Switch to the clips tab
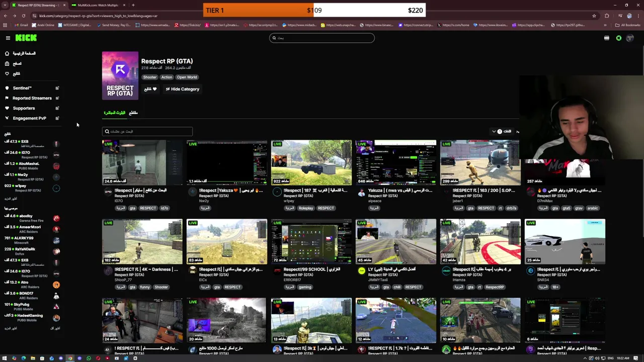Image resolution: width=644 pixels, height=362 pixels. (133, 113)
